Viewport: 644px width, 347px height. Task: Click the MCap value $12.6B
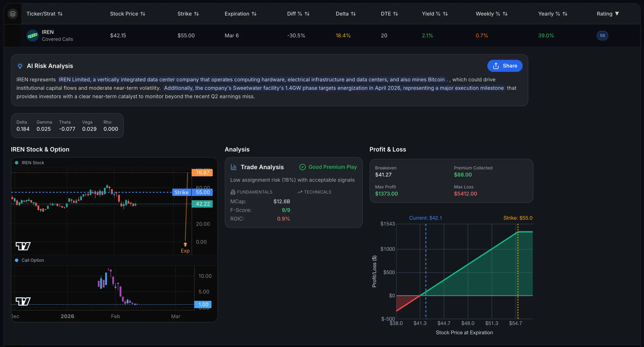coord(282,202)
